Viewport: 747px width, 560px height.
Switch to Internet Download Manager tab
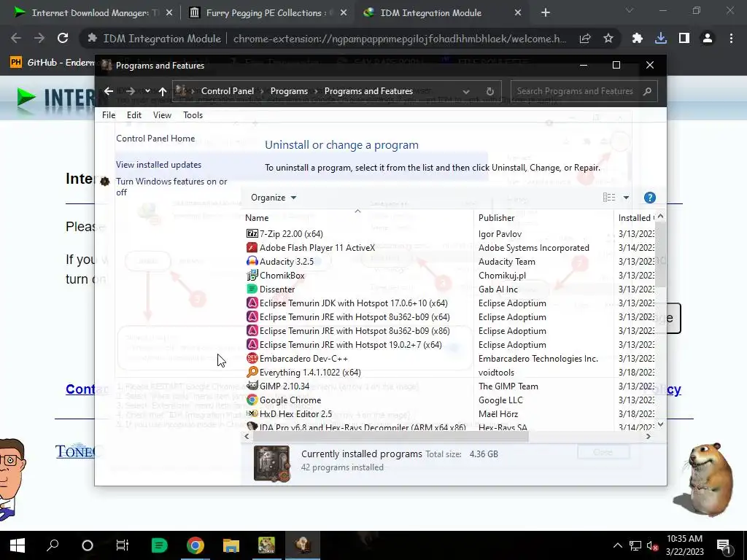point(93,13)
